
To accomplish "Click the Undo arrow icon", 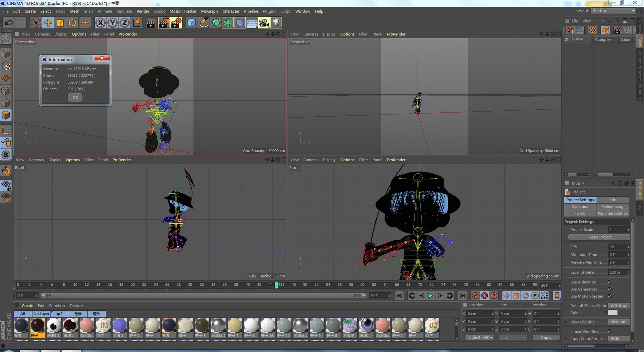I will [9, 23].
